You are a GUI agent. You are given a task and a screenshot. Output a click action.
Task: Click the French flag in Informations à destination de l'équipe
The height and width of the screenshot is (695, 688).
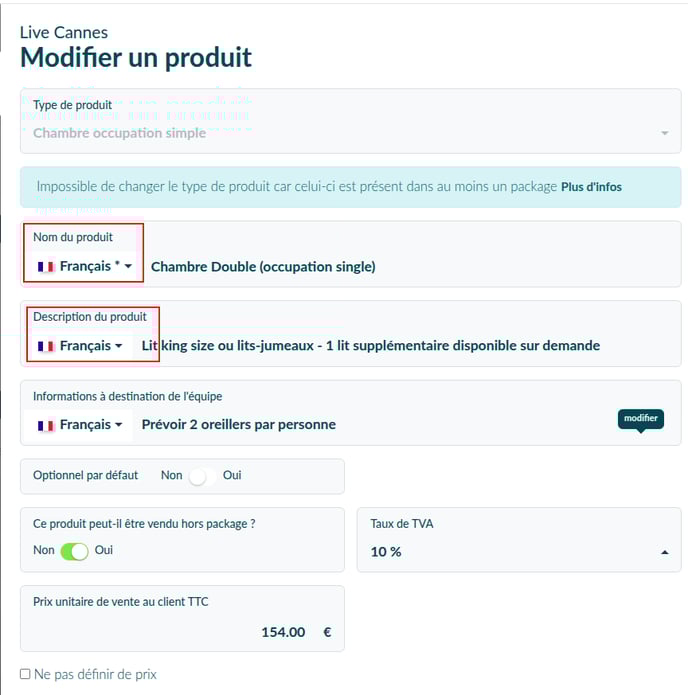(46, 425)
